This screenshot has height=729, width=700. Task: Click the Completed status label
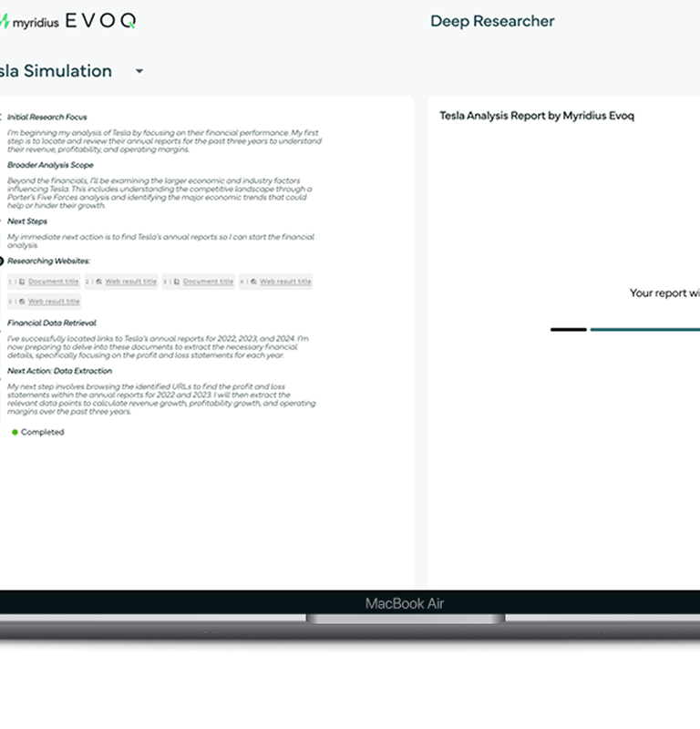click(42, 432)
